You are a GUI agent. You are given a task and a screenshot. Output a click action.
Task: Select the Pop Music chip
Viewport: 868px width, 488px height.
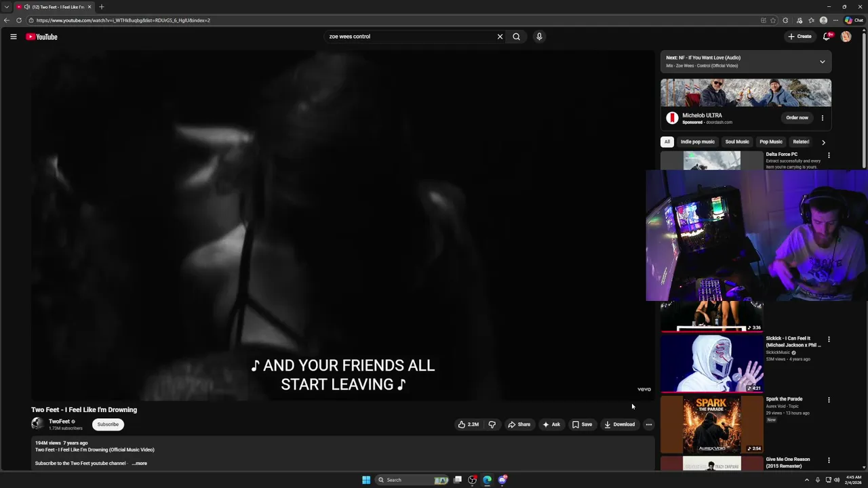point(771,142)
